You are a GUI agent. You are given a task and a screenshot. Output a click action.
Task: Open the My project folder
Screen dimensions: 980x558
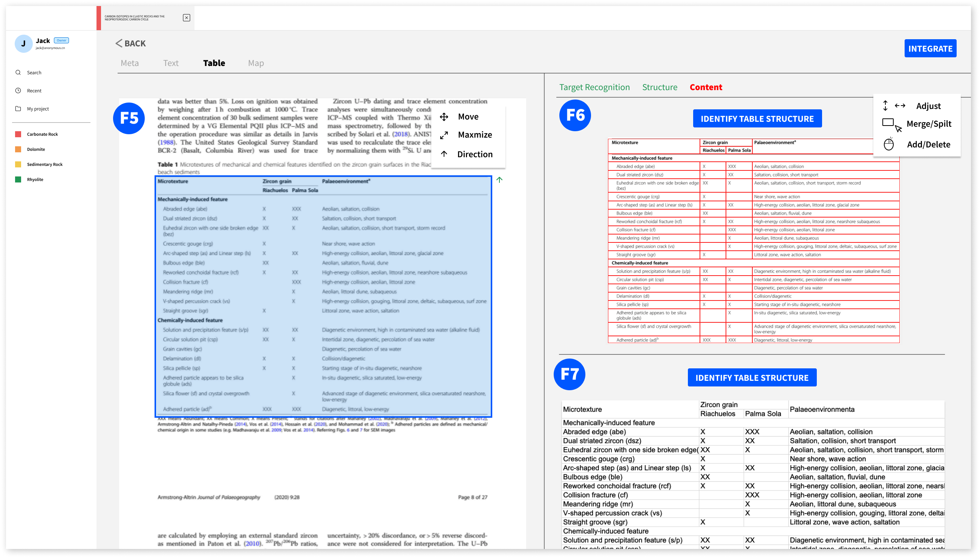pyautogui.click(x=38, y=109)
